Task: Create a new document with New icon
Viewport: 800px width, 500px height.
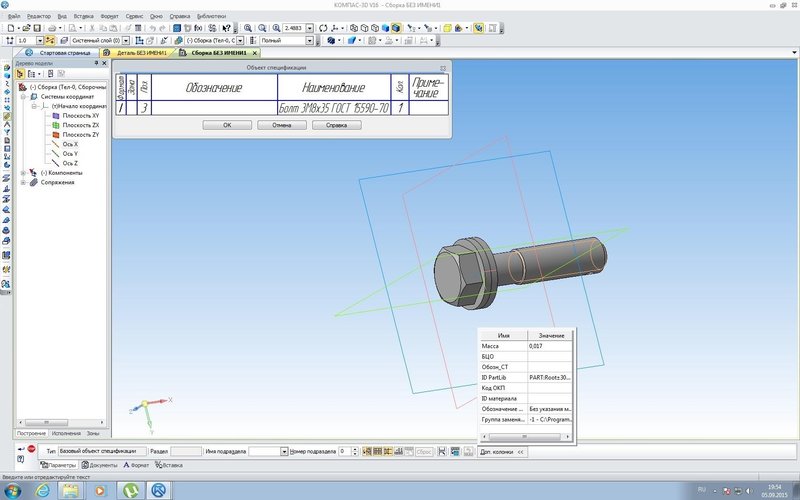Action: [x=11, y=28]
